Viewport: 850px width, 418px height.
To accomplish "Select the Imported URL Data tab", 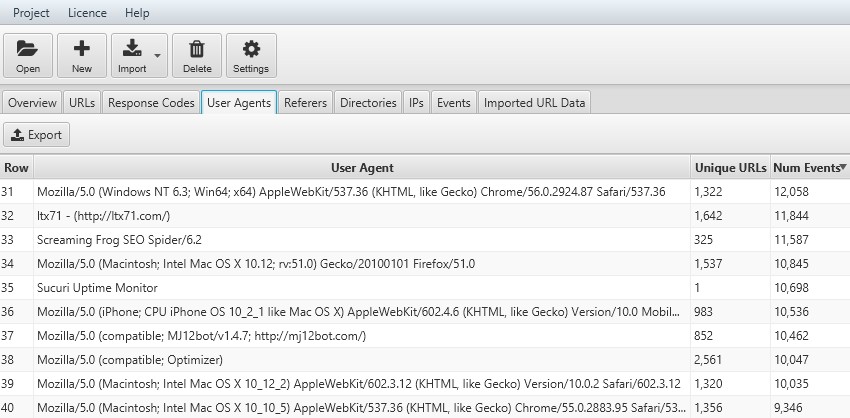I will [x=535, y=103].
